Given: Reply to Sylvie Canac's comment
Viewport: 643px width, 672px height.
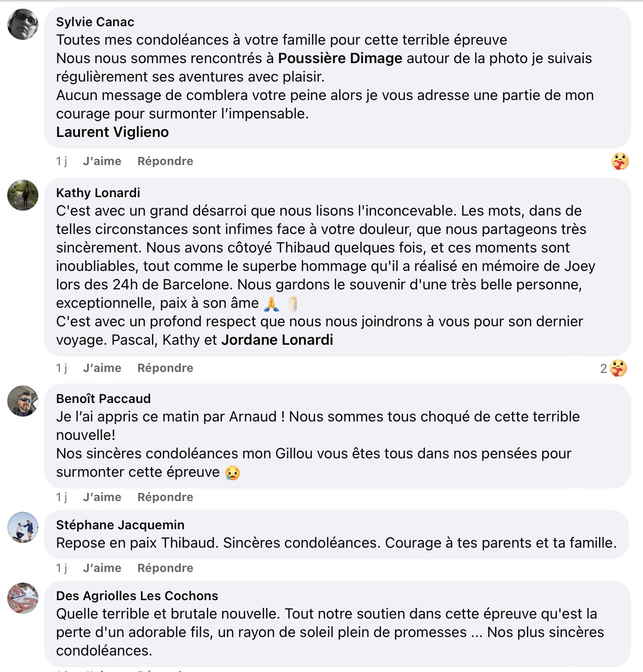Looking at the screenshot, I should coord(165,161).
